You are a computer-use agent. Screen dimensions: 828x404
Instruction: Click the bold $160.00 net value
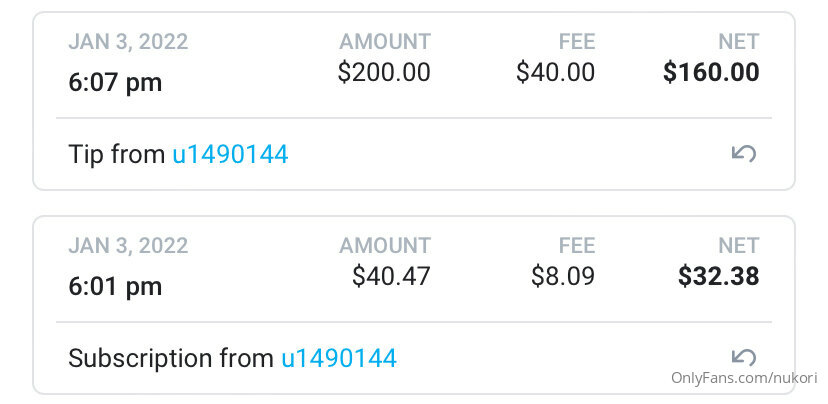tap(711, 72)
